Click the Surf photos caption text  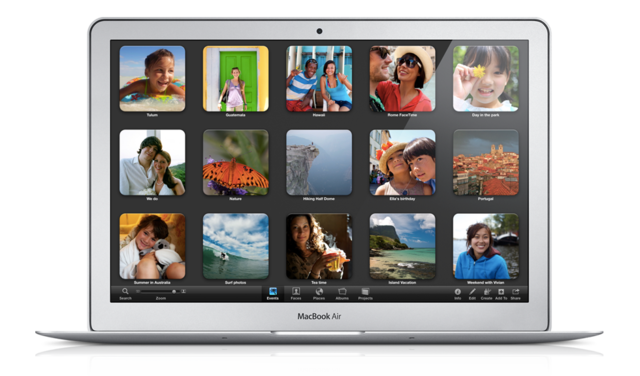click(236, 283)
